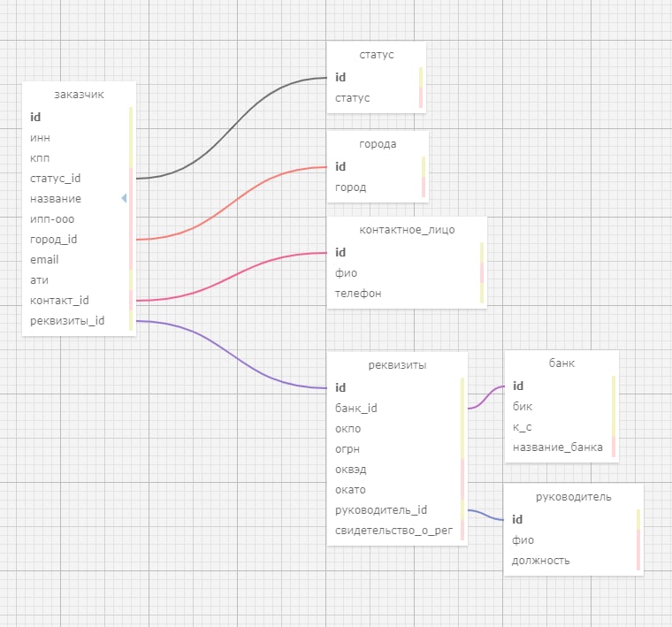Click the small blue arrow beside название
Image resolution: width=672 pixels, height=627 pixels.
pyautogui.click(x=124, y=198)
